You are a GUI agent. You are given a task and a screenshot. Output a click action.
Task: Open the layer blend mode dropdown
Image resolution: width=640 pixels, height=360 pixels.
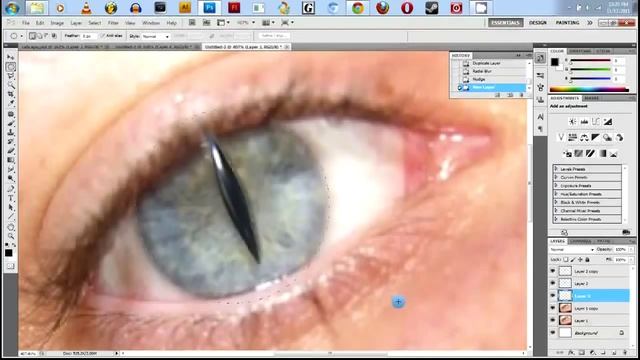[571, 249]
